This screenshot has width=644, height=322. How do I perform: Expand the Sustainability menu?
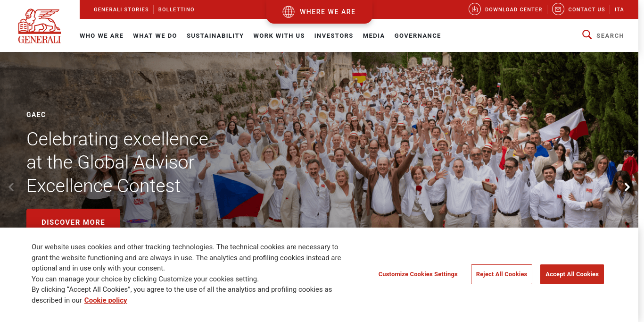(x=215, y=35)
